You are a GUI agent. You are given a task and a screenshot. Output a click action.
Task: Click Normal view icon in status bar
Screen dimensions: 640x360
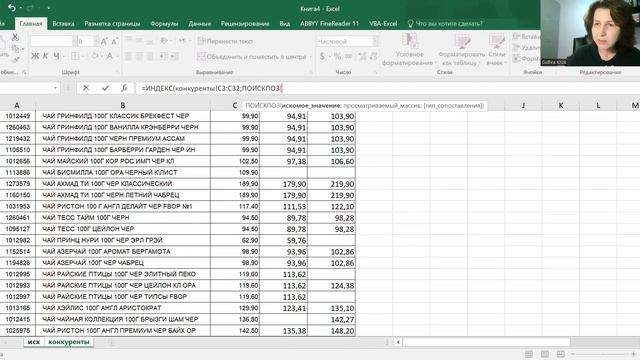pyautogui.click(x=529, y=354)
